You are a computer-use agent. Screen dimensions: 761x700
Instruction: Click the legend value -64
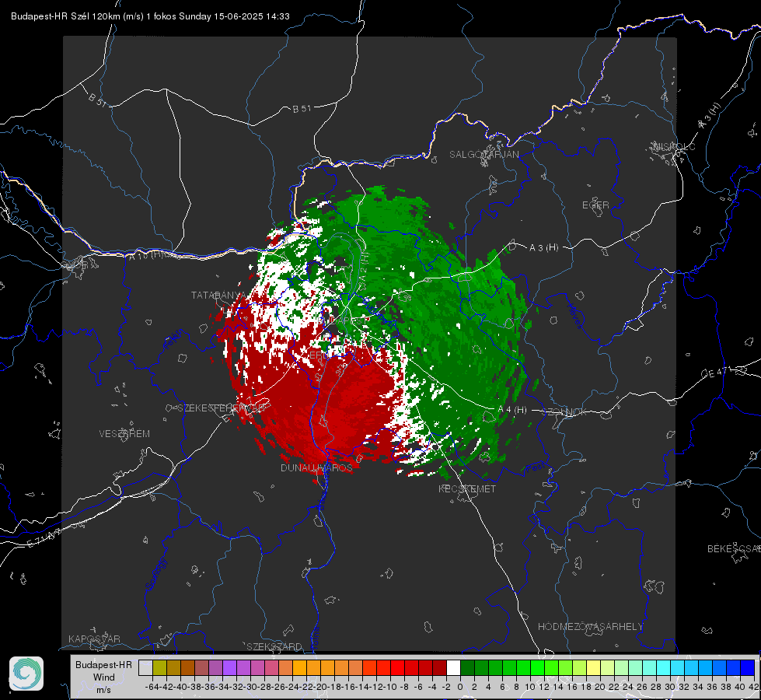(152, 687)
